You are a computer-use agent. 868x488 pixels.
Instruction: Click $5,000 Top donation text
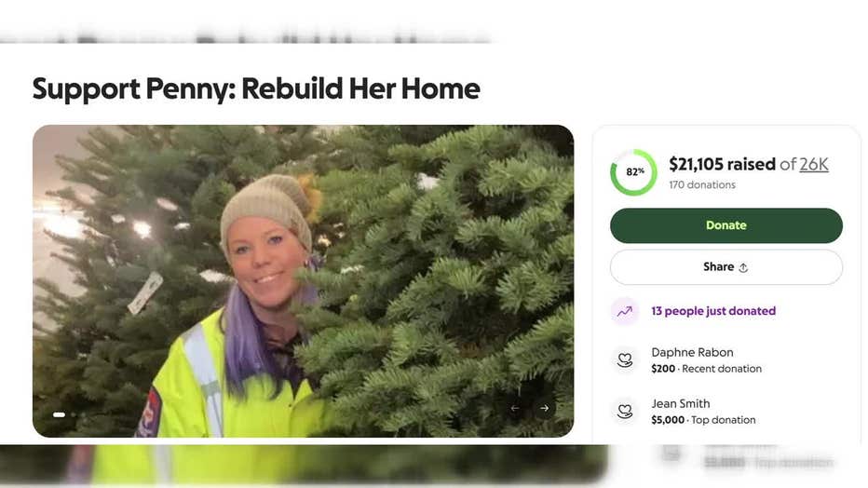coord(703,420)
